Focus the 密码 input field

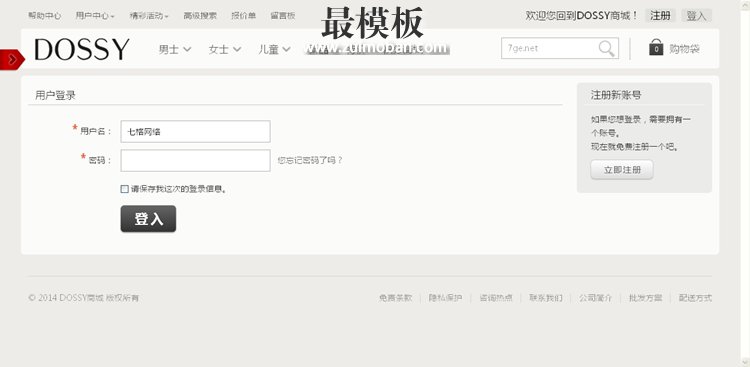pos(195,160)
